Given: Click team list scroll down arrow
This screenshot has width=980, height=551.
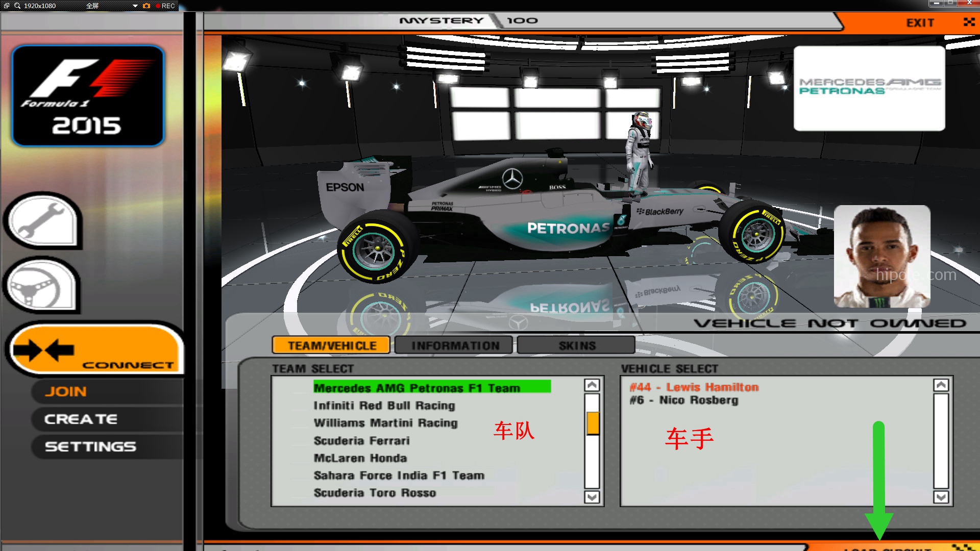Looking at the screenshot, I should (592, 497).
